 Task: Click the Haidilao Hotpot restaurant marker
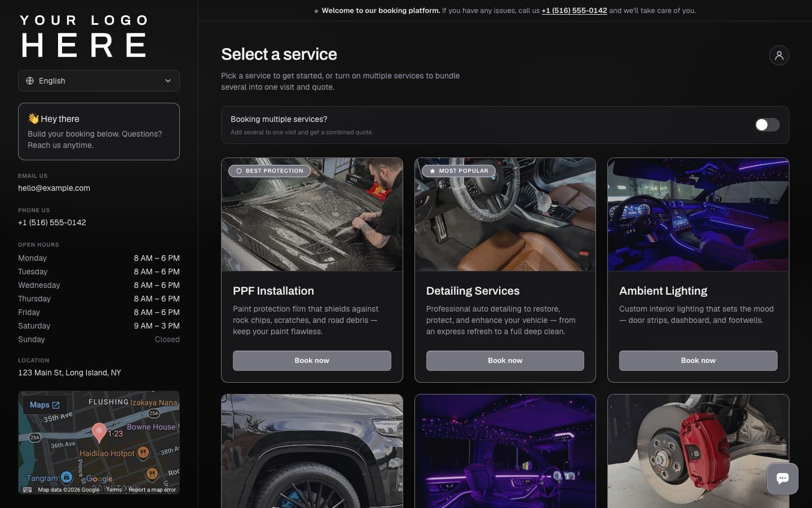(x=143, y=452)
